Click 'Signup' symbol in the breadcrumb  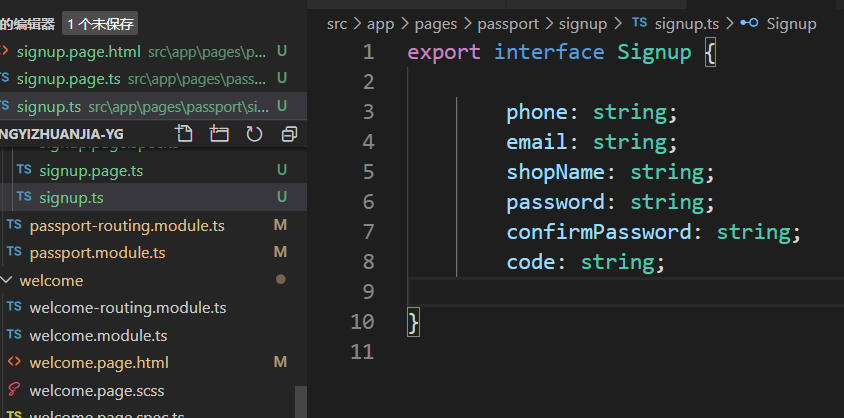791,24
